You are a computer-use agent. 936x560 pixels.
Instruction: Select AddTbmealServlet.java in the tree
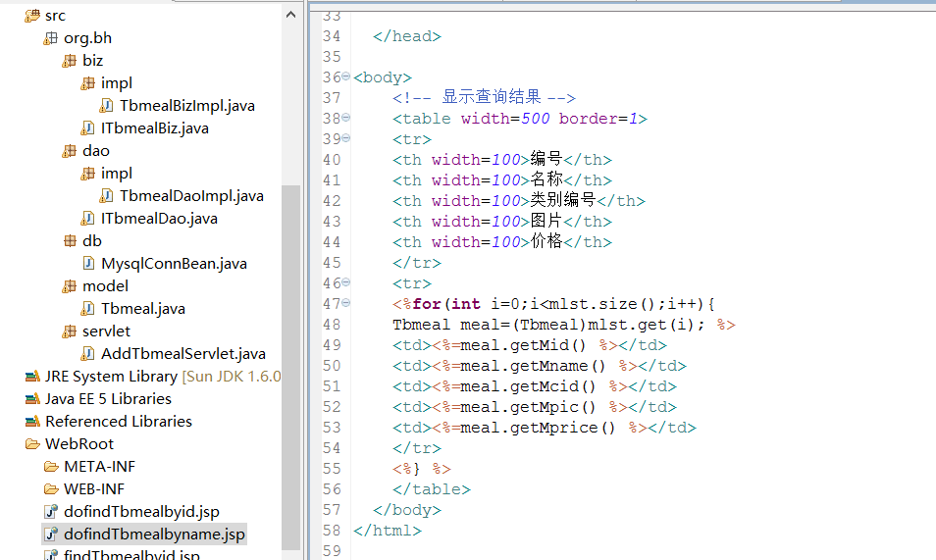[183, 354]
